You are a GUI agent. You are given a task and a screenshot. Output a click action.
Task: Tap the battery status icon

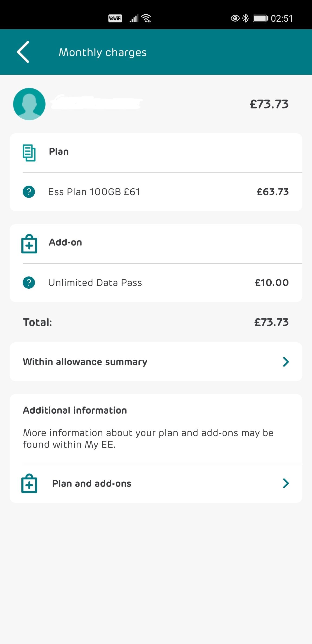tap(260, 18)
